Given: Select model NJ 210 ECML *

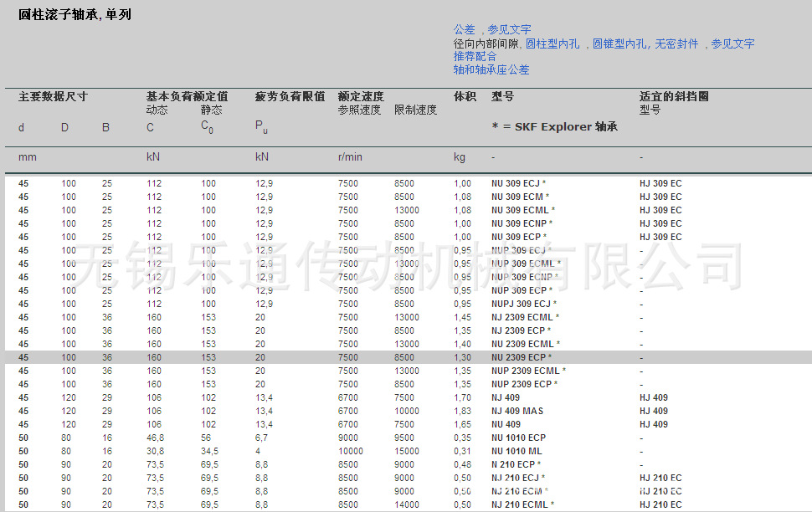Looking at the screenshot, I should 522,504.
